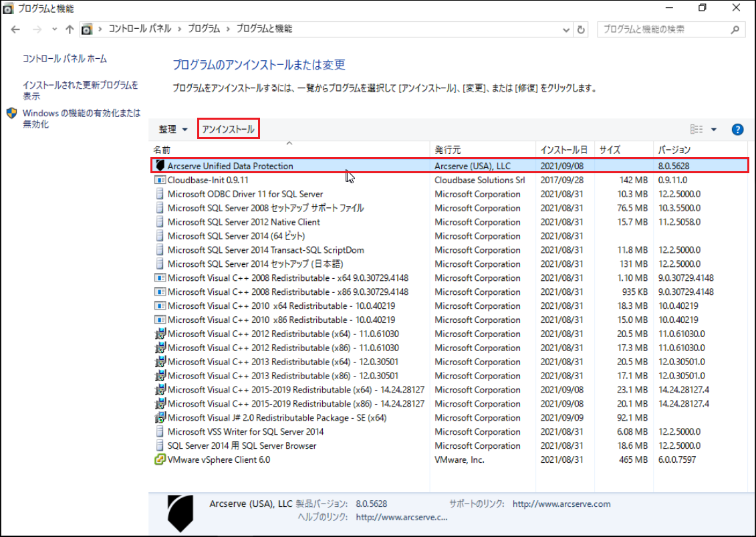Click the SQL Server 2014 (64 ビット) icon
The image size is (756, 537).
coord(160,236)
